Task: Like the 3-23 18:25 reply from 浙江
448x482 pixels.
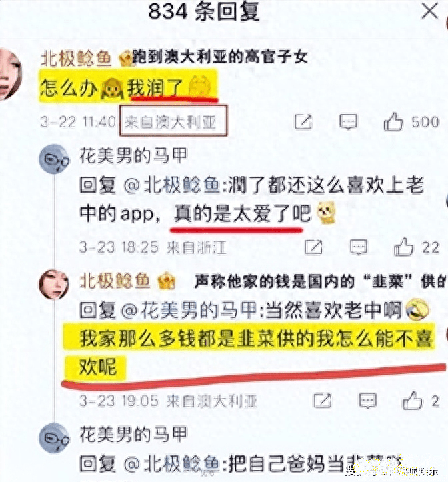Action: 403,247
